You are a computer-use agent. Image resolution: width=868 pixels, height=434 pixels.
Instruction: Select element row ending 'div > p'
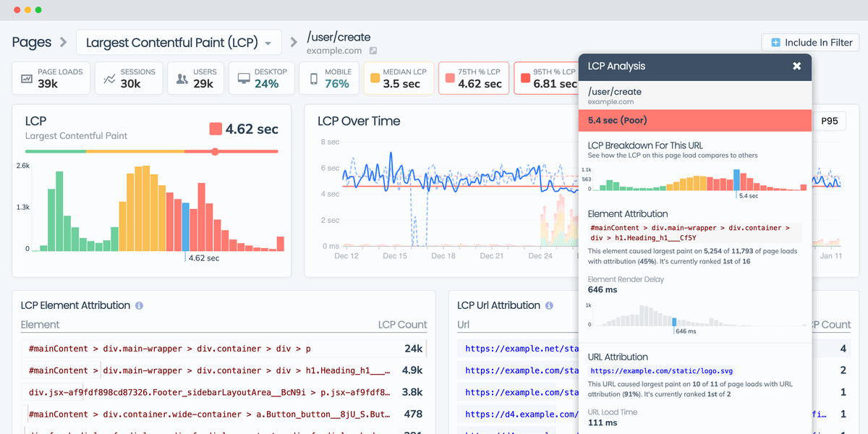[224, 349]
